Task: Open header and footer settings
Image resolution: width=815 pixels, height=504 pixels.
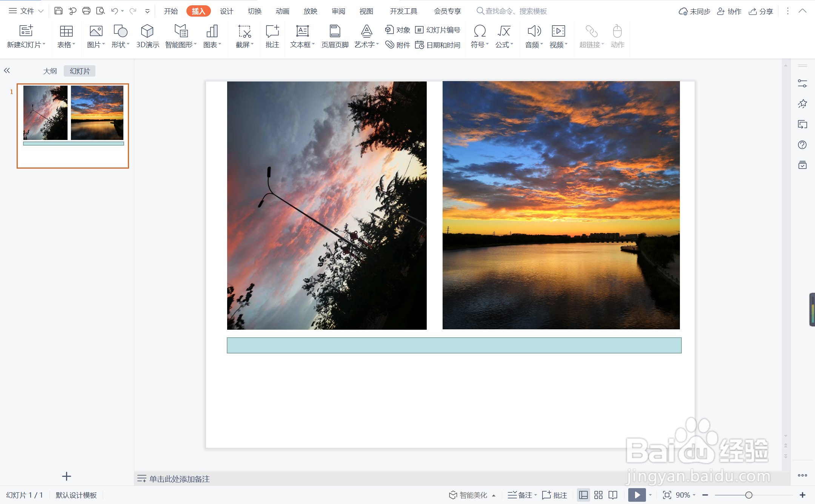Action: [335, 37]
